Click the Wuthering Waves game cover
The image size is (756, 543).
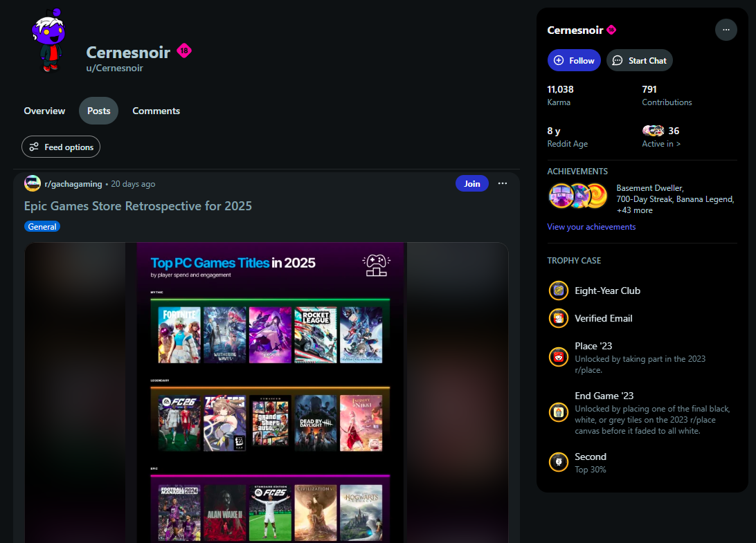tap(225, 335)
